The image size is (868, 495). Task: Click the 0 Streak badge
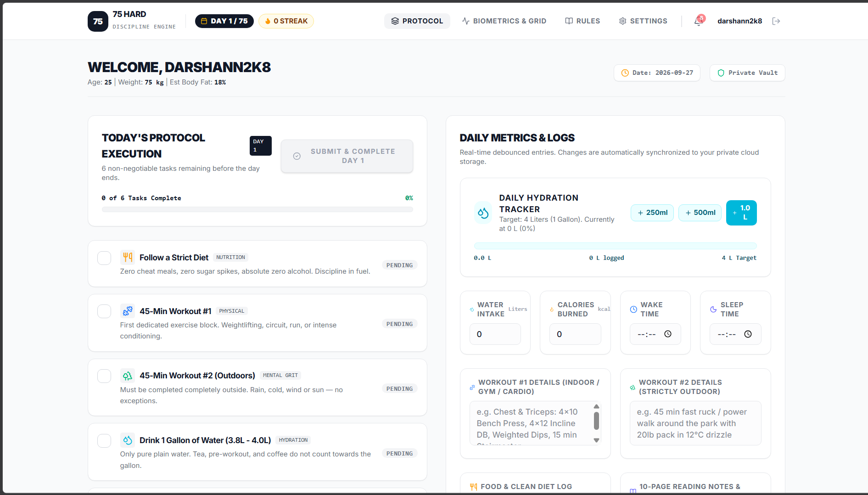pyautogui.click(x=286, y=21)
